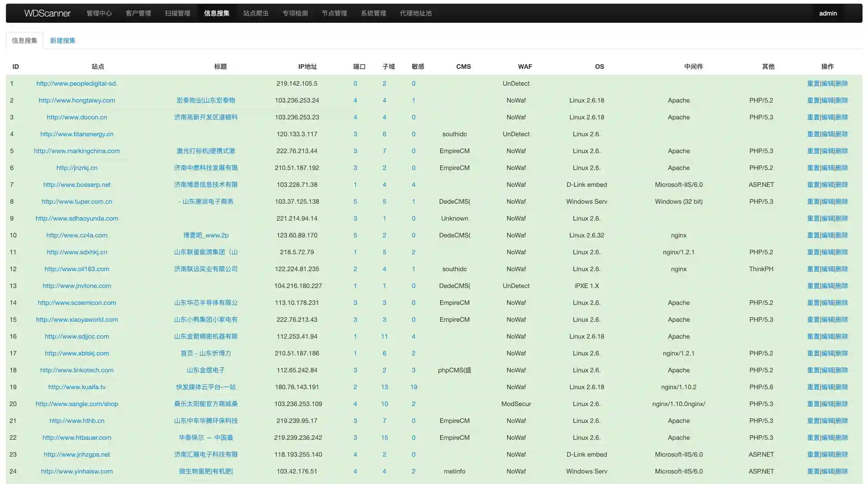Click 删除 for the yinhaisw.com row
The width and height of the screenshot is (868, 484).
[x=842, y=471]
